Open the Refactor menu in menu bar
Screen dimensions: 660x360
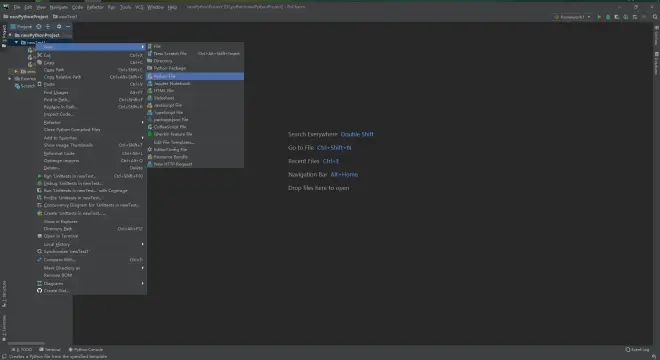click(95, 7)
